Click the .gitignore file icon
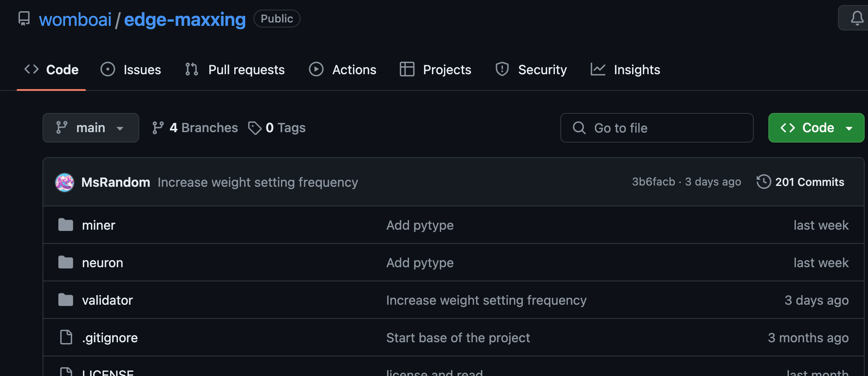The image size is (868, 376). coord(66,337)
